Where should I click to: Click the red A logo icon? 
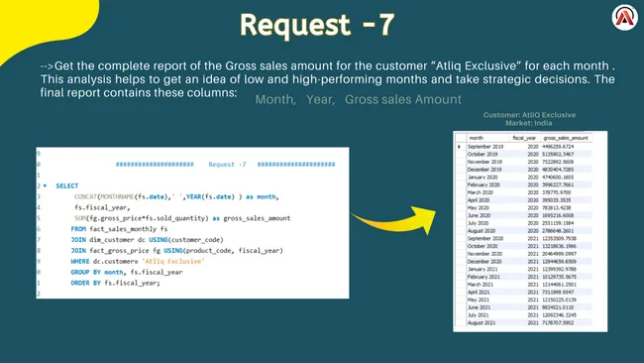pos(625,18)
